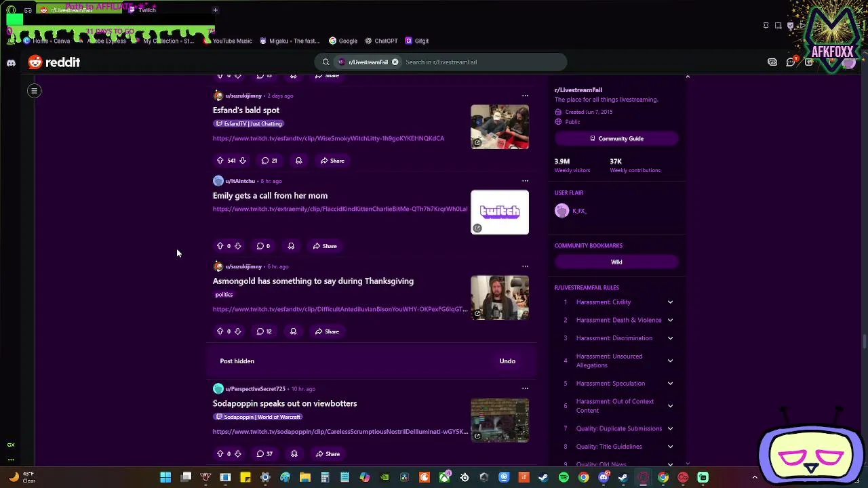
Task: Share the Esfand's bald spot post
Action: (x=332, y=161)
